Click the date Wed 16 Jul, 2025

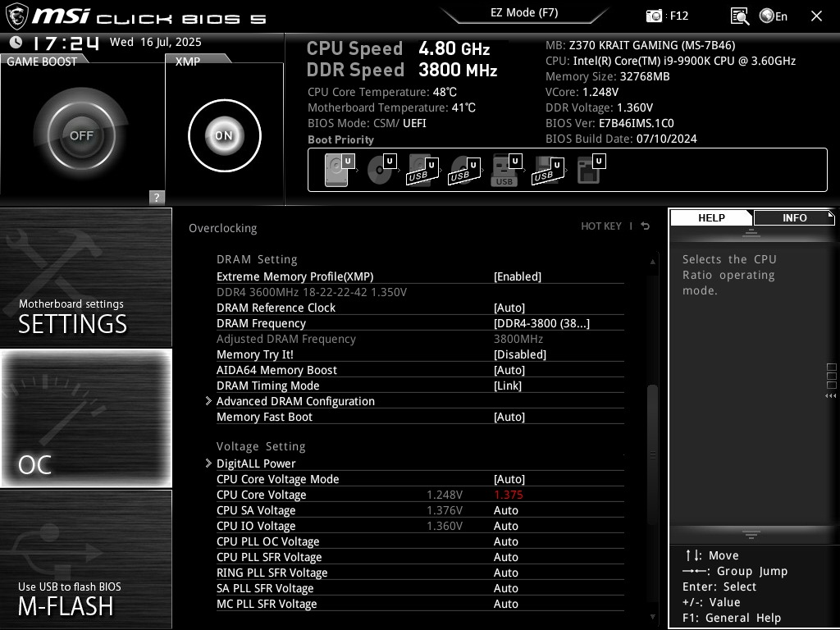[x=155, y=42]
